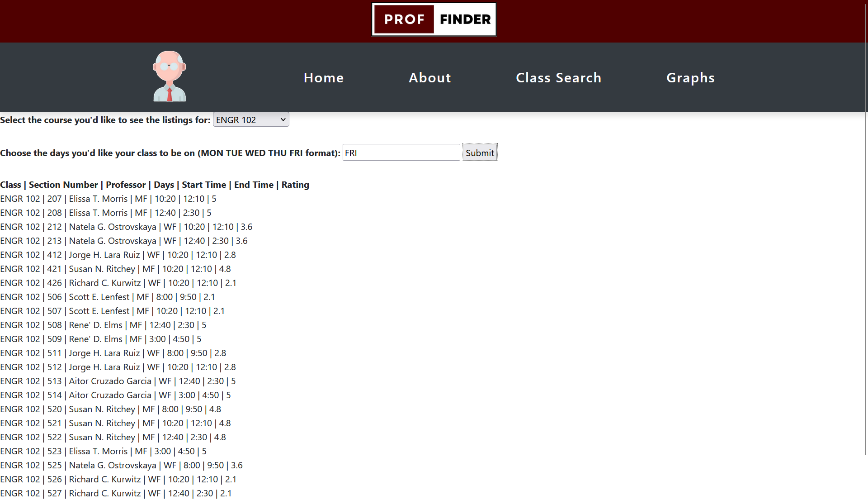Select the section 514 Aitor Cruzado Garcia row
Image resolution: width=868 pixels, height=500 pixels.
click(115, 395)
